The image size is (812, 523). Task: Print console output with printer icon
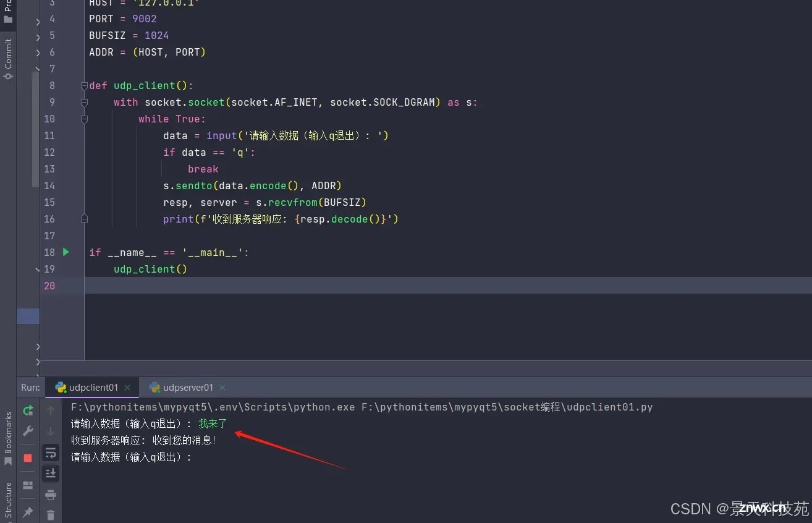[51, 495]
